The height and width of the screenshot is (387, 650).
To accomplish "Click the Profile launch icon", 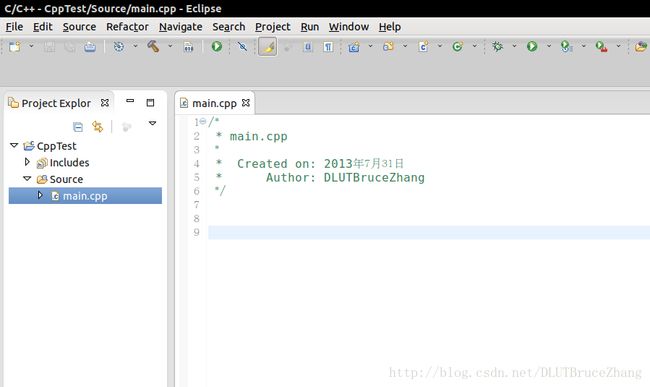I will (567, 46).
